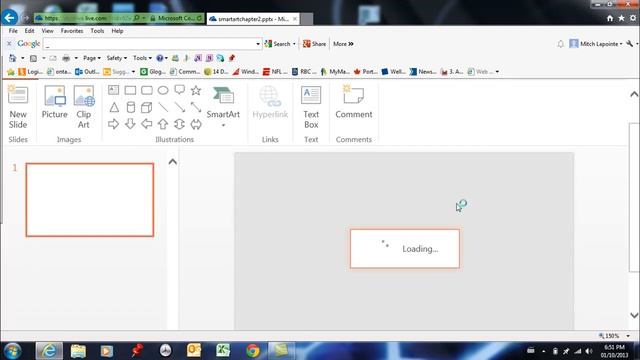Open the RBC favorites bar link

[304, 72]
